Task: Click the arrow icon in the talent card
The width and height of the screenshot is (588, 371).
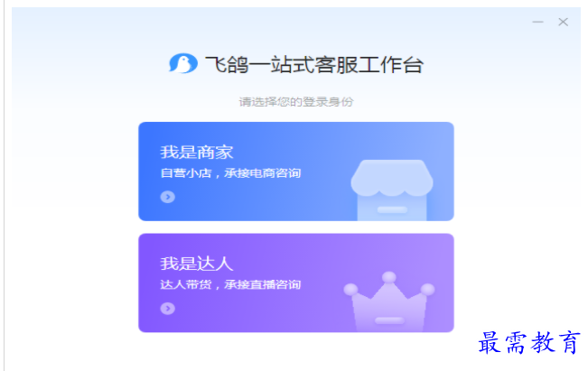Action: click(168, 309)
